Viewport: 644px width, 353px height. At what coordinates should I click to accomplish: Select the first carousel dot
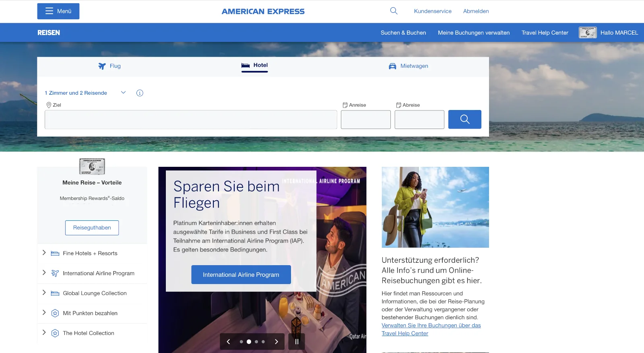tap(242, 342)
